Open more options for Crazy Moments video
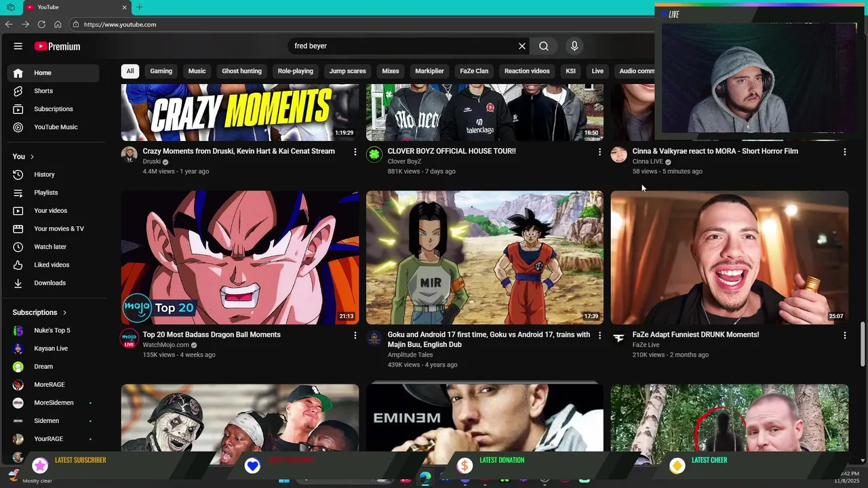Viewport: 868px width, 488px height. click(x=355, y=152)
